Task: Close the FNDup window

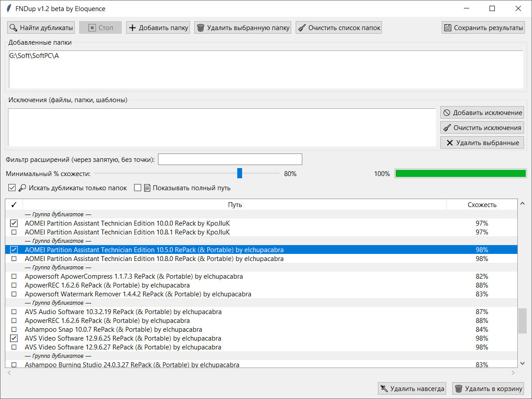Action: point(518,8)
